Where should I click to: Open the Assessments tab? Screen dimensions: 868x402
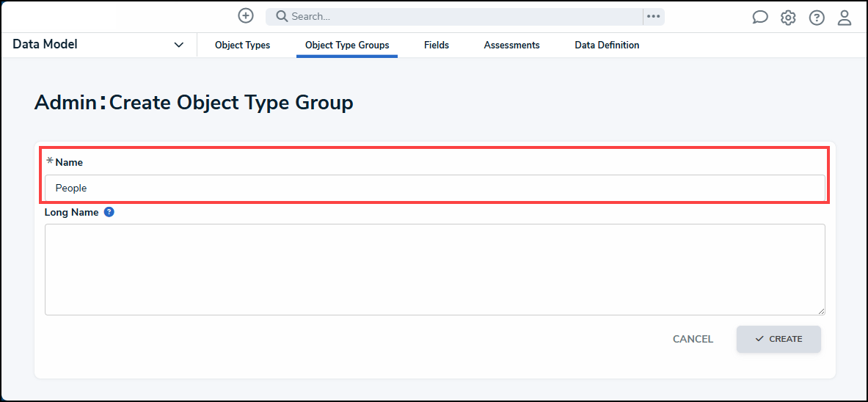pos(511,45)
